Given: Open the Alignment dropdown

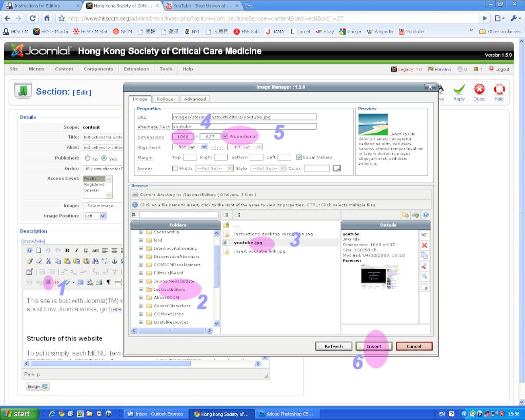Looking at the screenshot, I should point(190,147).
